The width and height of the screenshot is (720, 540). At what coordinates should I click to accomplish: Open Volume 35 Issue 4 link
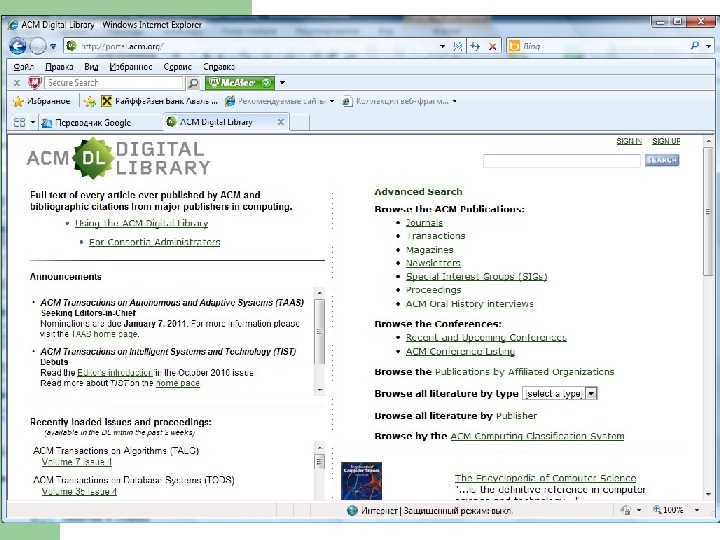click(79, 491)
